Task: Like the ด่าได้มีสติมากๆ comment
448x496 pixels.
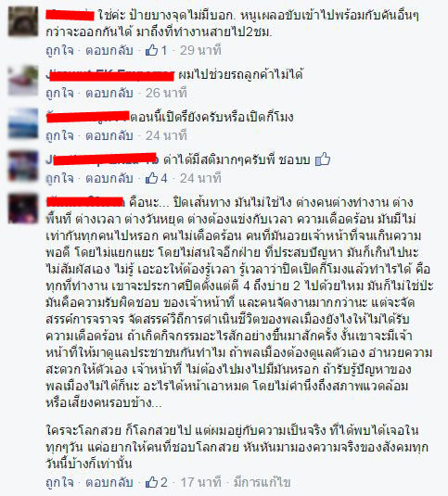Action: point(59,178)
